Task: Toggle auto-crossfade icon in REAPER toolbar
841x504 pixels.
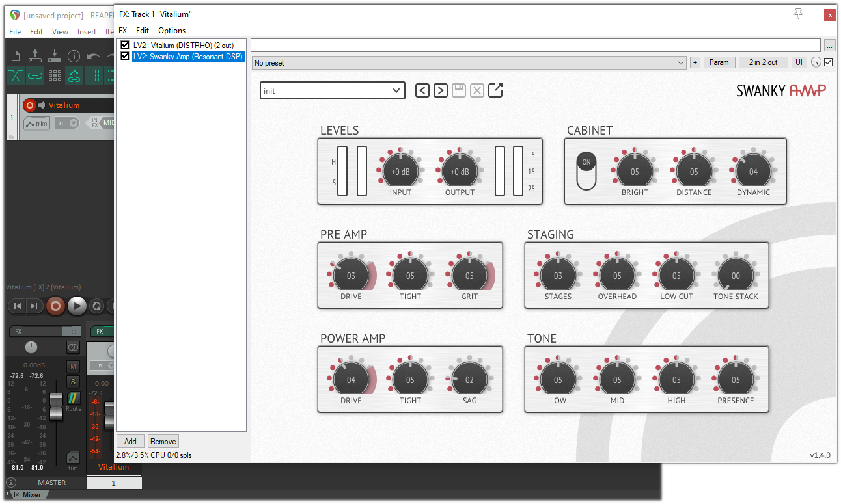Action: (x=16, y=75)
